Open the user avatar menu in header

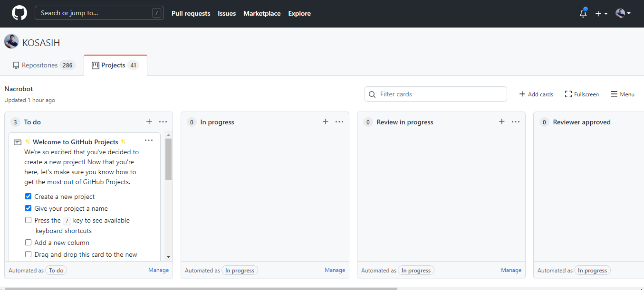(623, 13)
